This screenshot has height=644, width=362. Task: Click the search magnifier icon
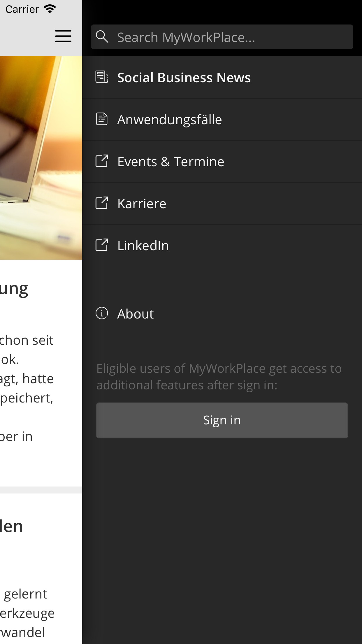tap(102, 37)
